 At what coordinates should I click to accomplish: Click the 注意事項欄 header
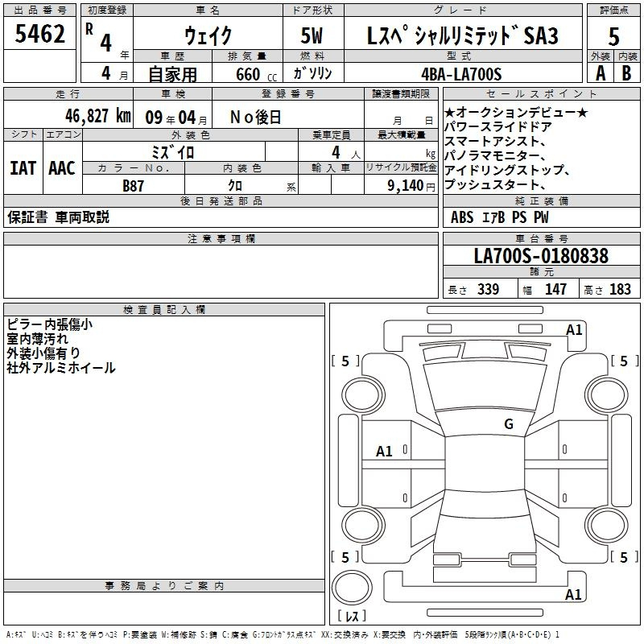221,238
